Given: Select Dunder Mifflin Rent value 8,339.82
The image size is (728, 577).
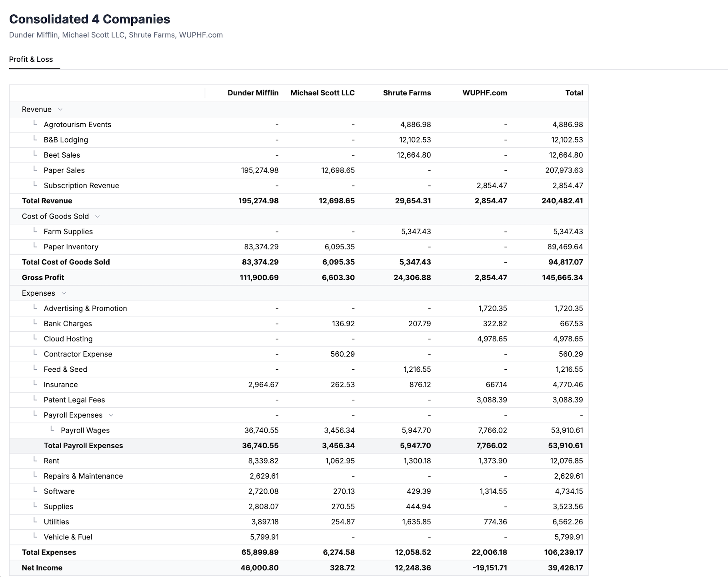Looking at the screenshot, I should 264,461.
